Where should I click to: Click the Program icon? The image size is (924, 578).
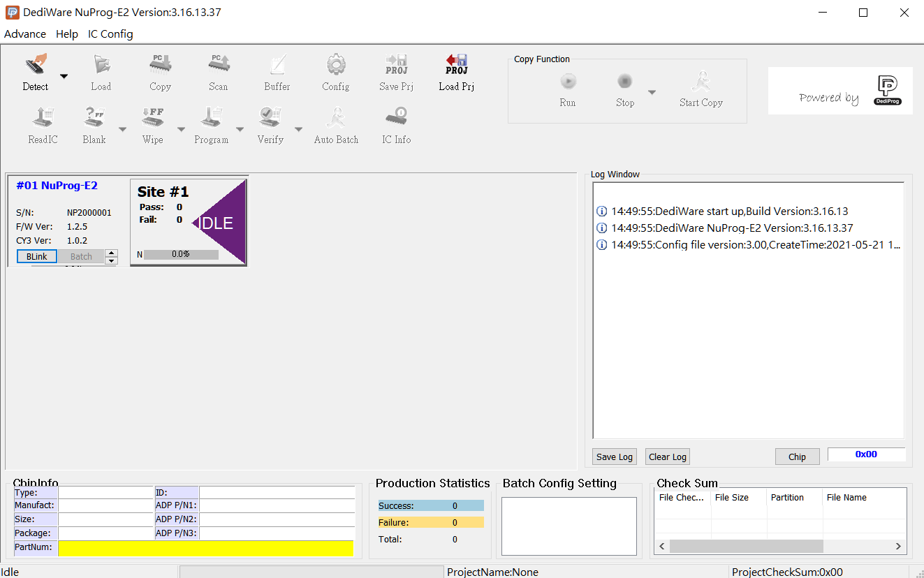[x=212, y=118]
